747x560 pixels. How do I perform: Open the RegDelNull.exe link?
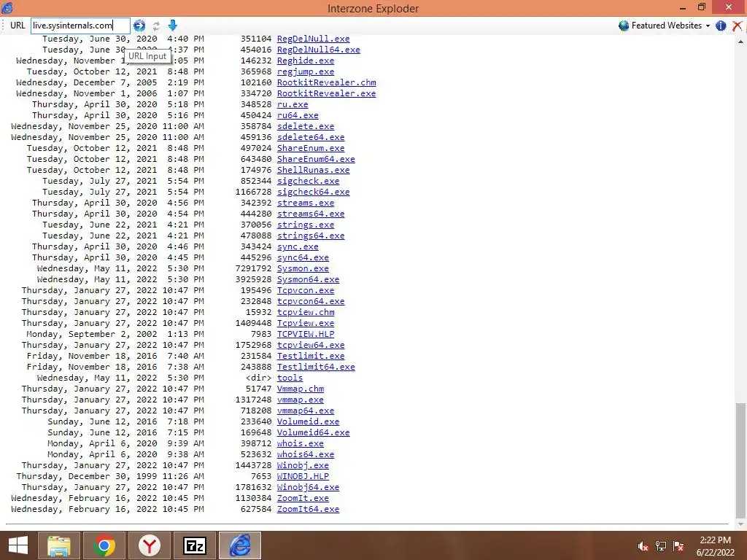pyautogui.click(x=313, y=39)
